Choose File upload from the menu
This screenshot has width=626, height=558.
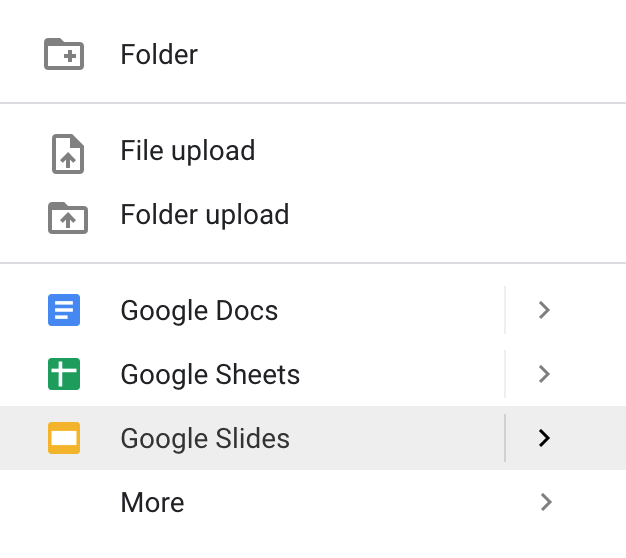pyautogui.click(x=188, y=151)
